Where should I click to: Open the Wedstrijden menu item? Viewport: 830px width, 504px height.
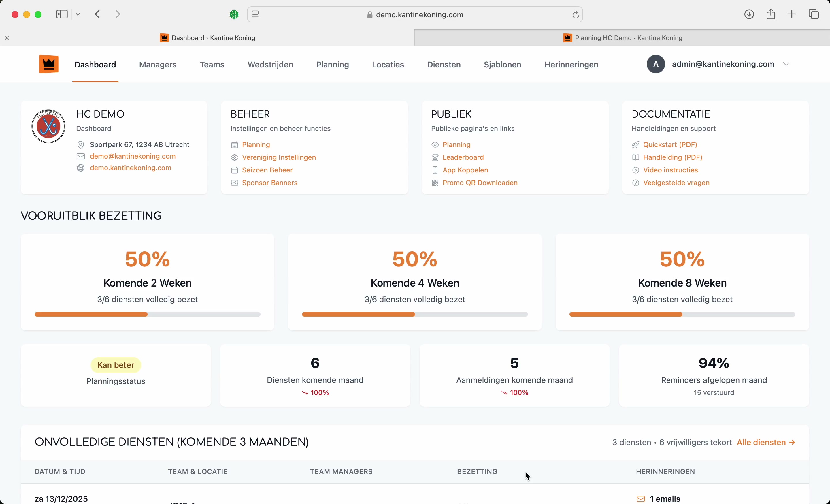coord(270,65)
